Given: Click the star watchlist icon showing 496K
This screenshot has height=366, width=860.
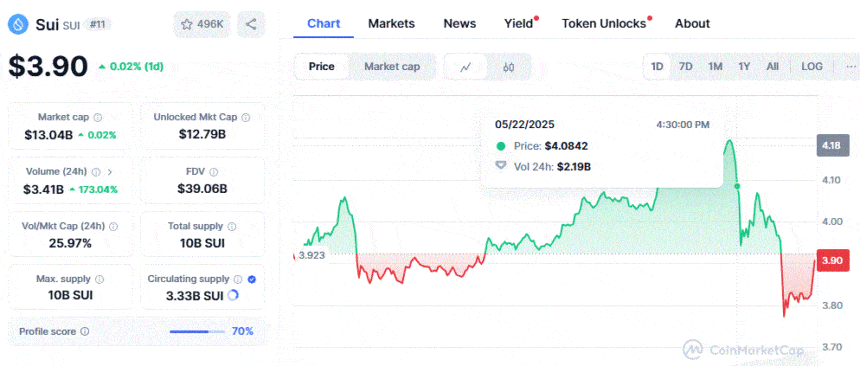Looking at the screenshot, I should 187,24.
